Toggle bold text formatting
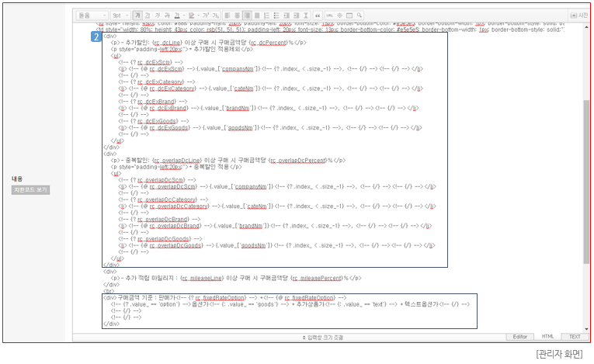594x364 pixels. tap(137, 15)
